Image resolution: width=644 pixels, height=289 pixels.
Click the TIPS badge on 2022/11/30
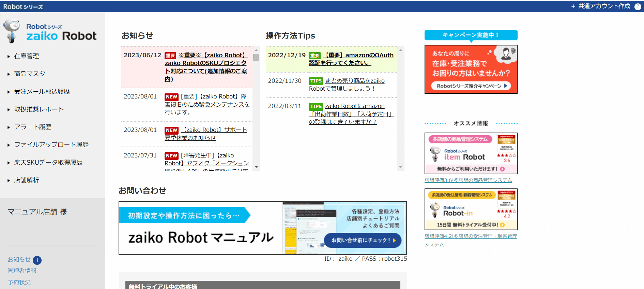click(316, 81)
